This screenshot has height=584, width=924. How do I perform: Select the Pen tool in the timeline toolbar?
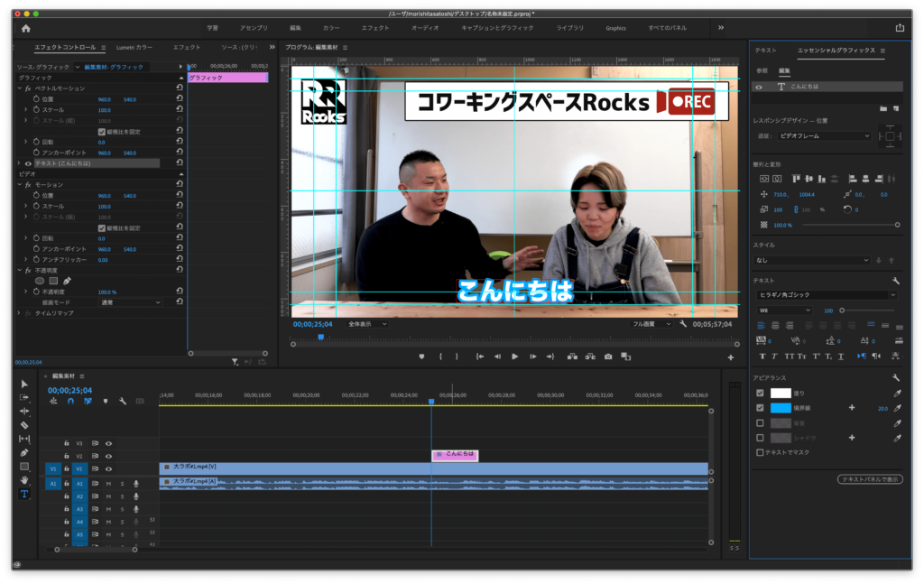pyautogui.click(x=24, y=451)
